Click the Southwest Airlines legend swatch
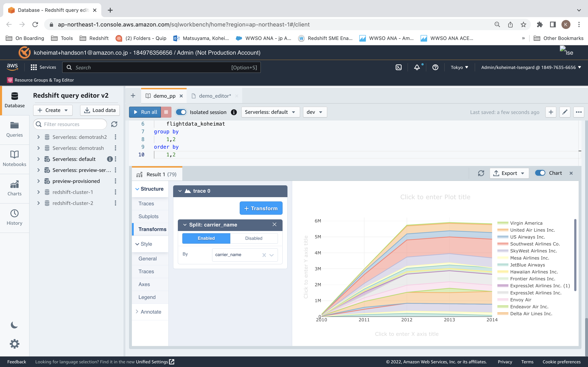Image resolution: width=588 pixels, height=367 pixels. click(503, 244)
